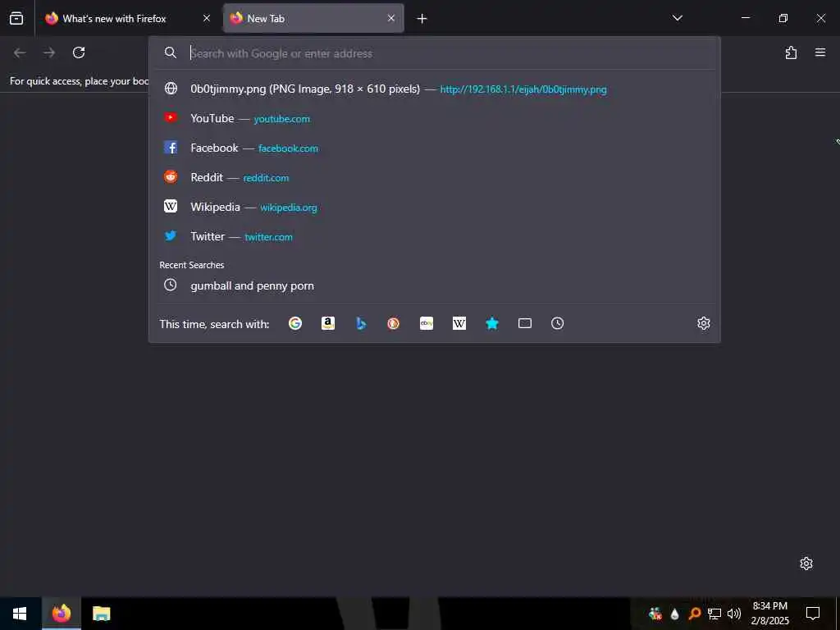The width and height of the screenshot is (840, 630).
Task: Search in History clock icon
Action: [x=557, y=323]
